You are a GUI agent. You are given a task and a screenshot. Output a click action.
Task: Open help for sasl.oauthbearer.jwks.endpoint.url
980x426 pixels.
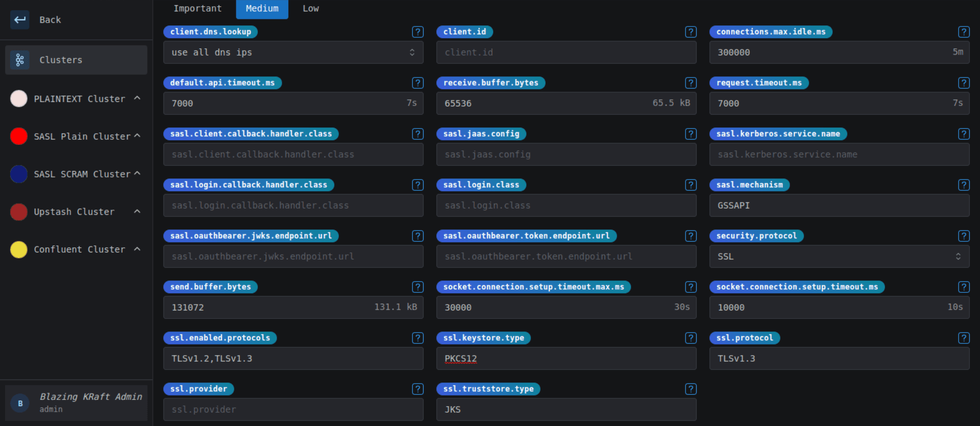tap(418, 236)
